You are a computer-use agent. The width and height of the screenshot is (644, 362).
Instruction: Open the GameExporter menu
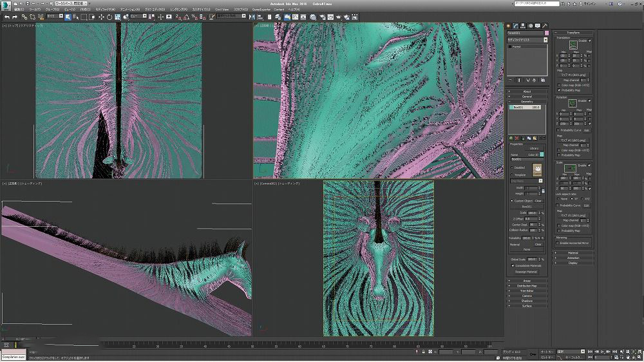261,10
